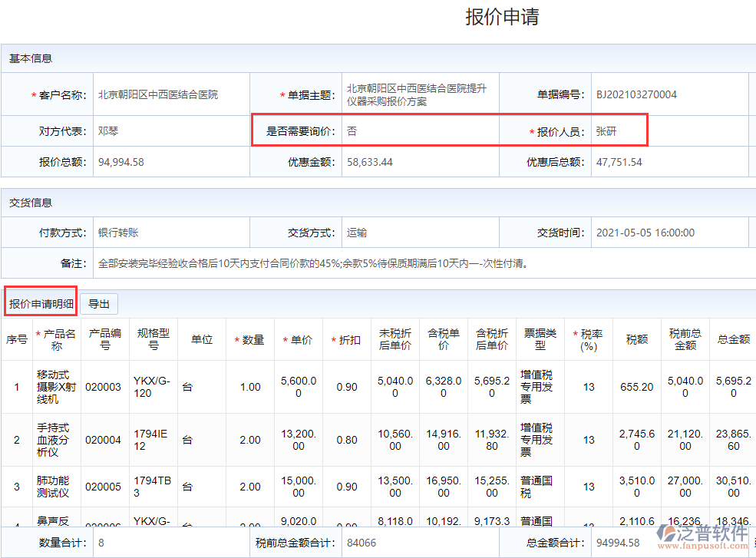Click the 客户名称 customer name field
The image size is (756, 558).
(x=171, y=90)
